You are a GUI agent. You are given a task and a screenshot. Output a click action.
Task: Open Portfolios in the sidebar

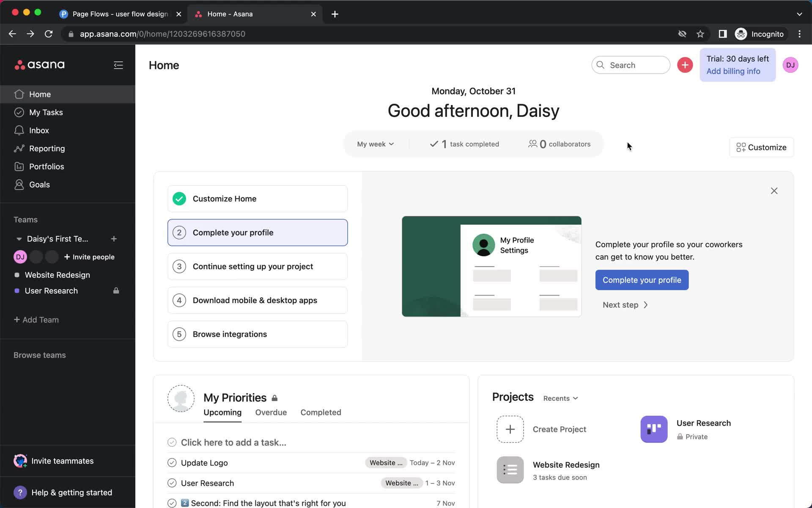68,167
